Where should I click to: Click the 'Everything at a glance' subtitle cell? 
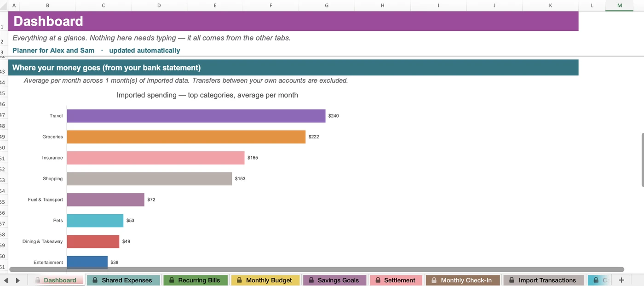pyautogui.click(x=151, y=38)
